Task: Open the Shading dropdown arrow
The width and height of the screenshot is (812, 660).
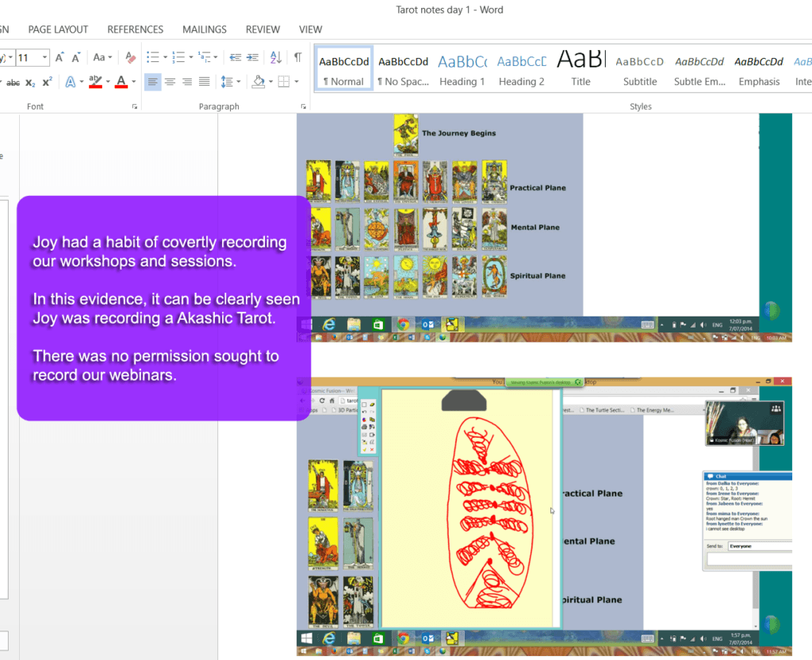Action: (x=270, y=82)
